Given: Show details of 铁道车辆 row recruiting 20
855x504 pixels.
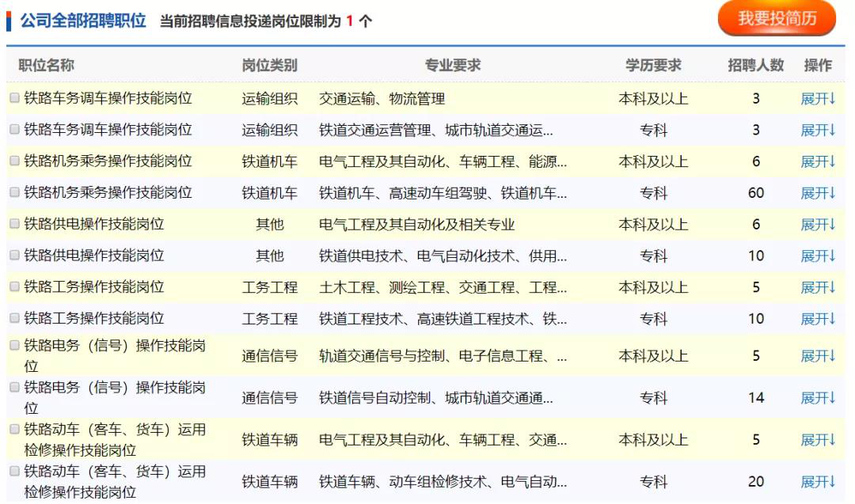Looking at the screenshot, I should click(x=818, y=482).
